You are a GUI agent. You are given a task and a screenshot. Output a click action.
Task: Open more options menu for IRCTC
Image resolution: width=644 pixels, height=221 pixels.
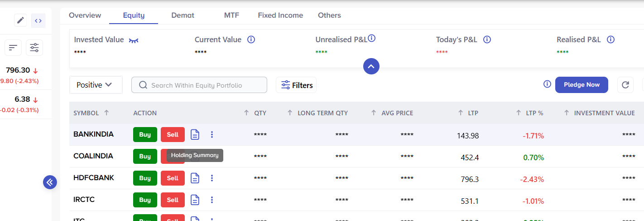tap(212, 200)
